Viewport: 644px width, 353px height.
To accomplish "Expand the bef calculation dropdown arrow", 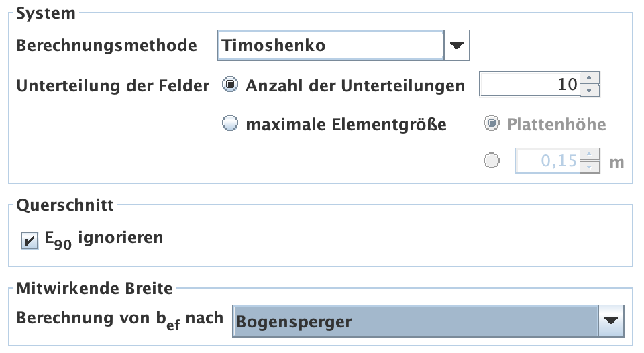I will pos(610,321).
